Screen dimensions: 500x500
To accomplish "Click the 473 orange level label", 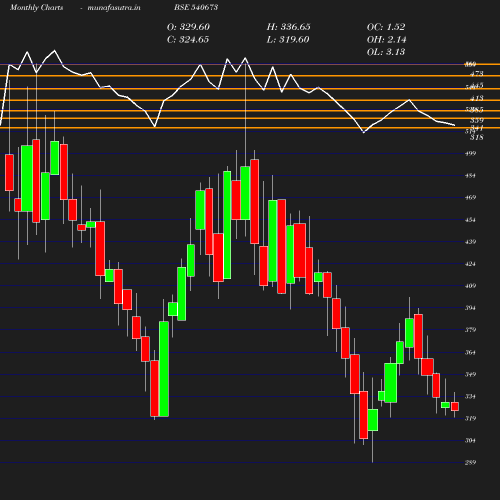I will coord(477,73).
